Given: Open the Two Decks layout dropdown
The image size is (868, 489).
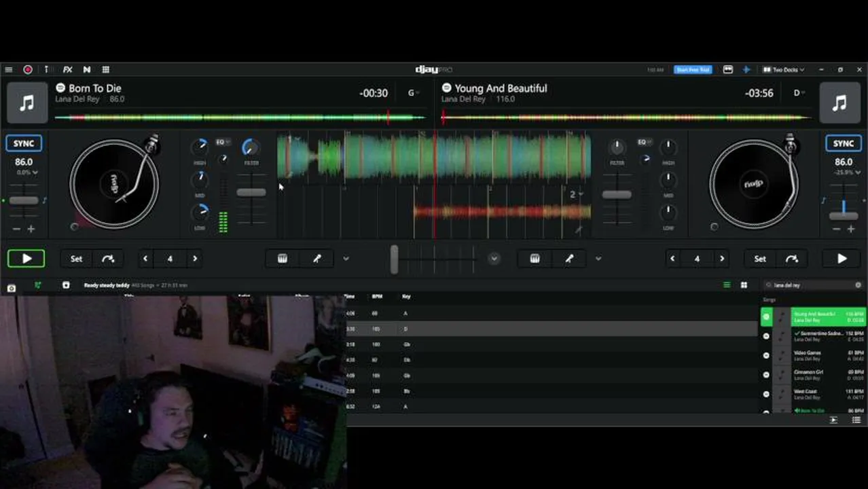Looking at the screenshot, I should click(x=783, y=69).
